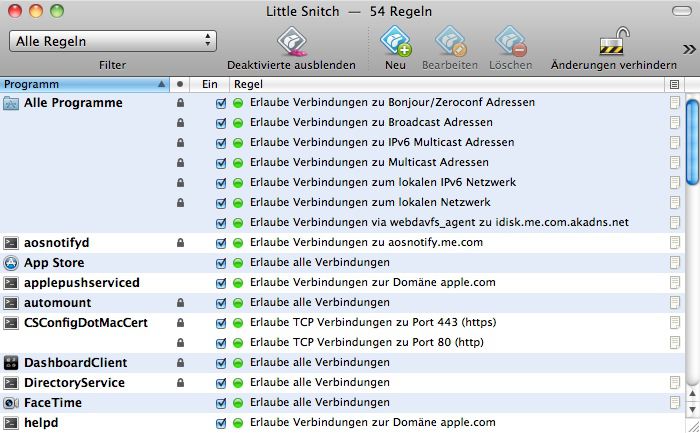Uncheck the App Store rule checkbox

(x=221, y=263)
